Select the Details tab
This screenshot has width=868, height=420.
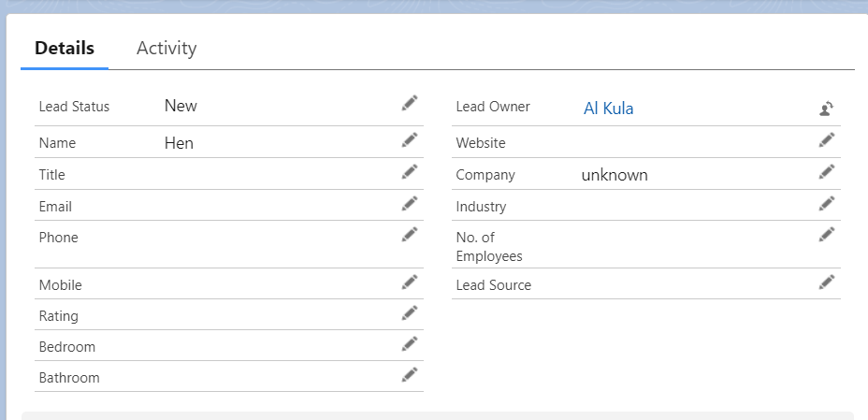click(x=65, y=48)
